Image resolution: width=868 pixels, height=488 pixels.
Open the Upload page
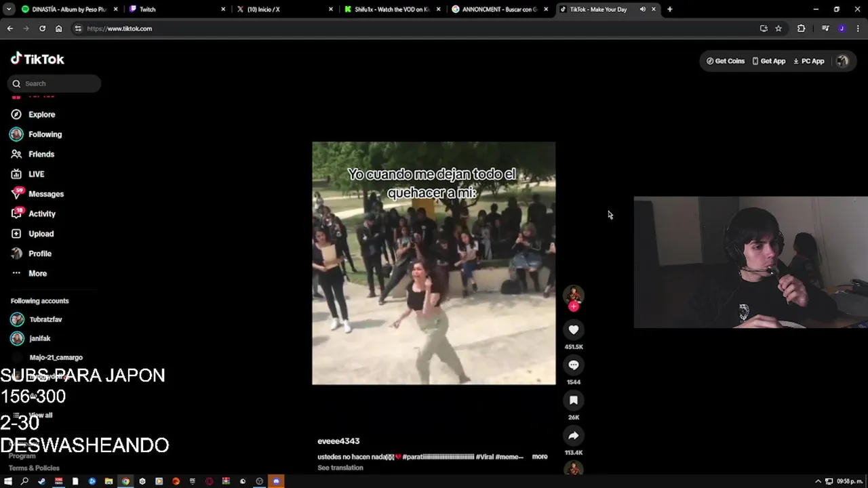coord(41,234)
